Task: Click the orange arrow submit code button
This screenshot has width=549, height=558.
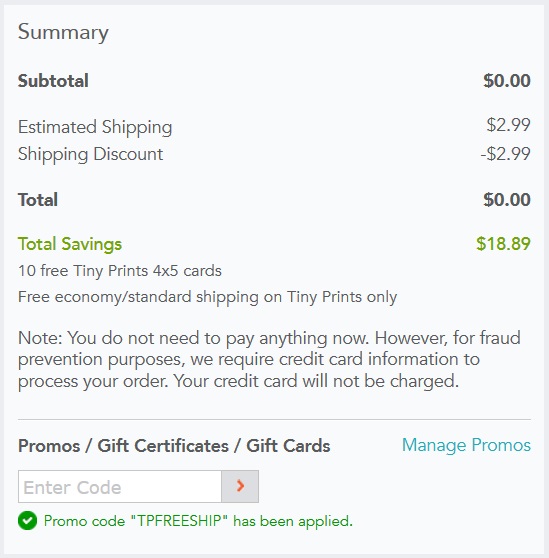Action: click(240, 486)
